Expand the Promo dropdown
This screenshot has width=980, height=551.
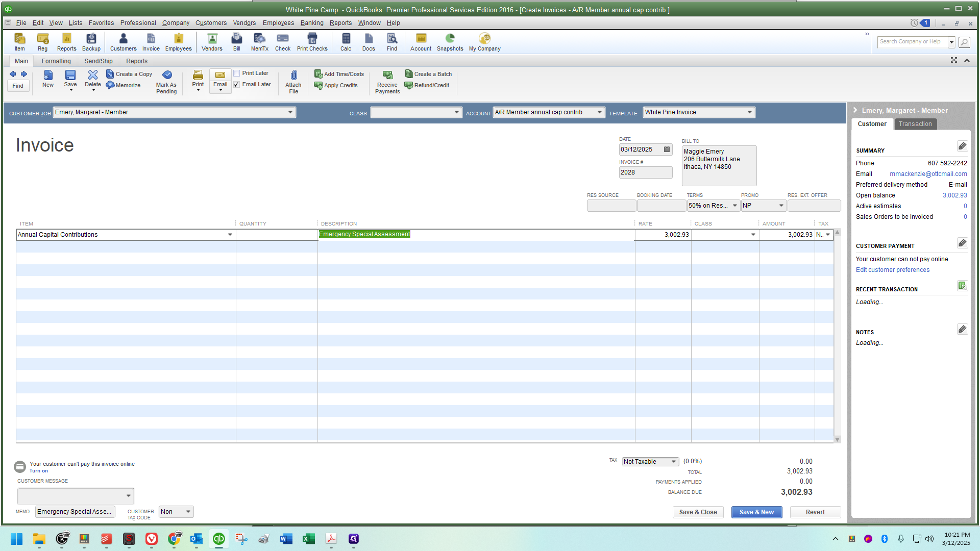click(x=781, y=206)
